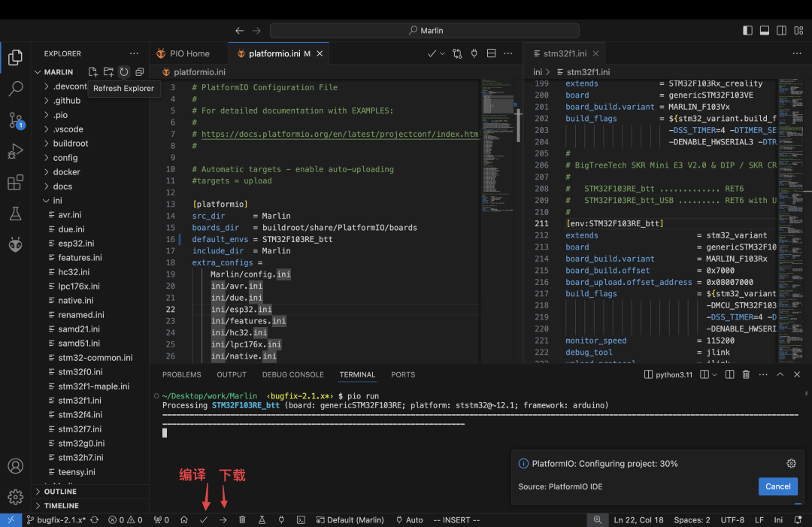
Task: Navigate back with the arrow button
Action: coord(239,31)
